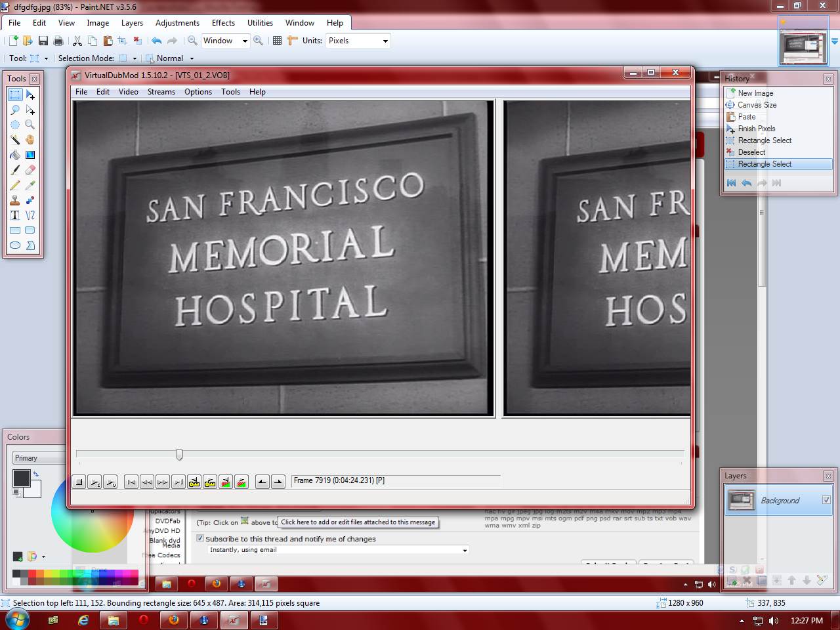The height and width of the screenshot is (630, 840).
Task: Select the Text tool
Action: click(x=15, y=215)
